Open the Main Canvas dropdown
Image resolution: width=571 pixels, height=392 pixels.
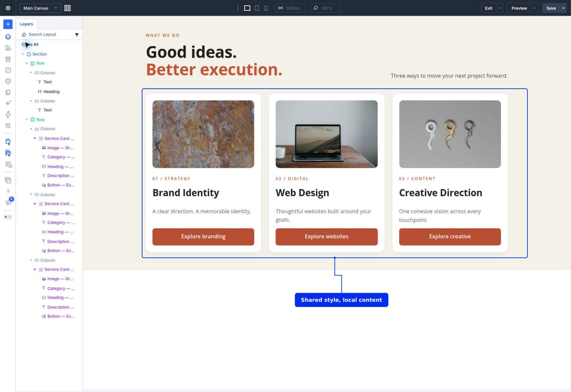pyautogui.click(x=40, y=8)
